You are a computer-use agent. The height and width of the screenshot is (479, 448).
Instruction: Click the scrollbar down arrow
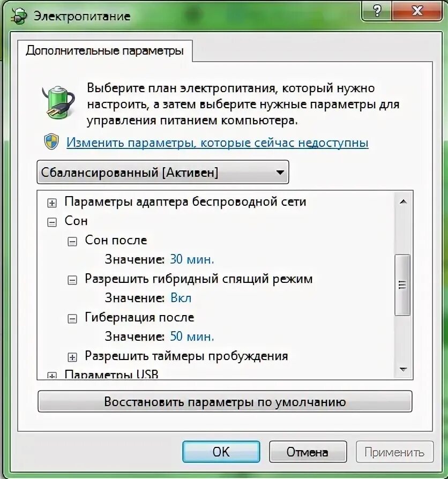403,369
